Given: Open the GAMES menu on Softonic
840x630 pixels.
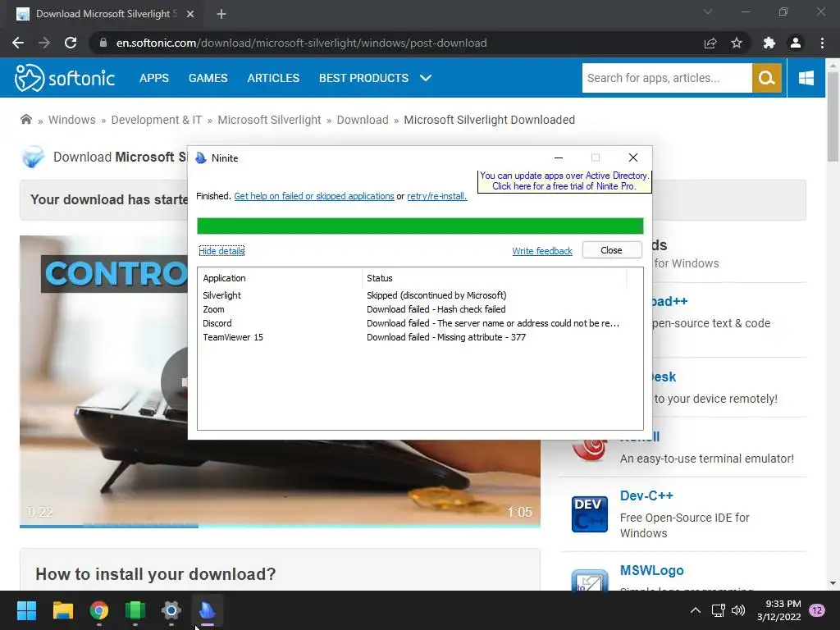Looking at the screenshot, I should [208, 78].
